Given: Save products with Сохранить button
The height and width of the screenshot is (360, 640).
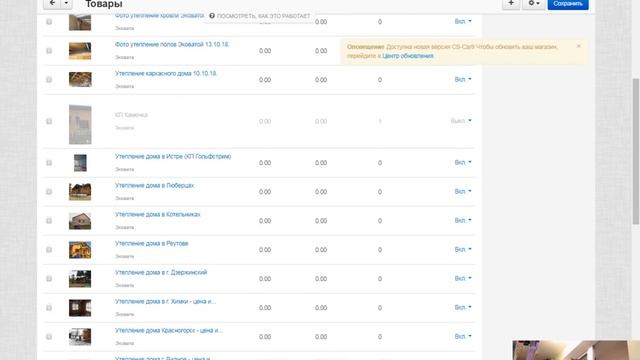Looking at the screenshot, I should coord(568,3).
